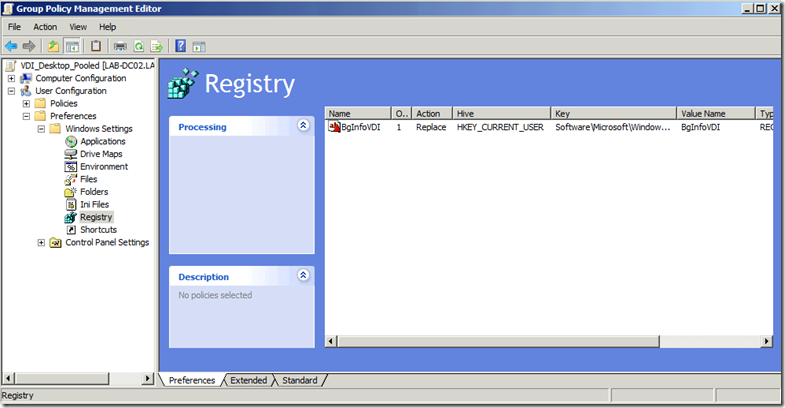Select the Preferences tab at bottom

click(192, 380)
